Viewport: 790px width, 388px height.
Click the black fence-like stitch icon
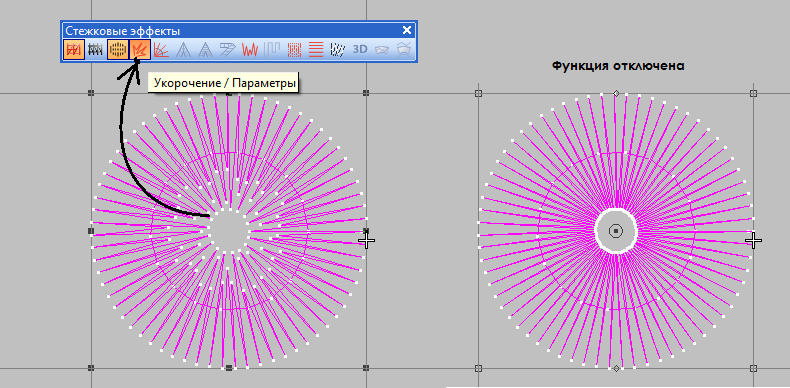click(x=95, y=49)
